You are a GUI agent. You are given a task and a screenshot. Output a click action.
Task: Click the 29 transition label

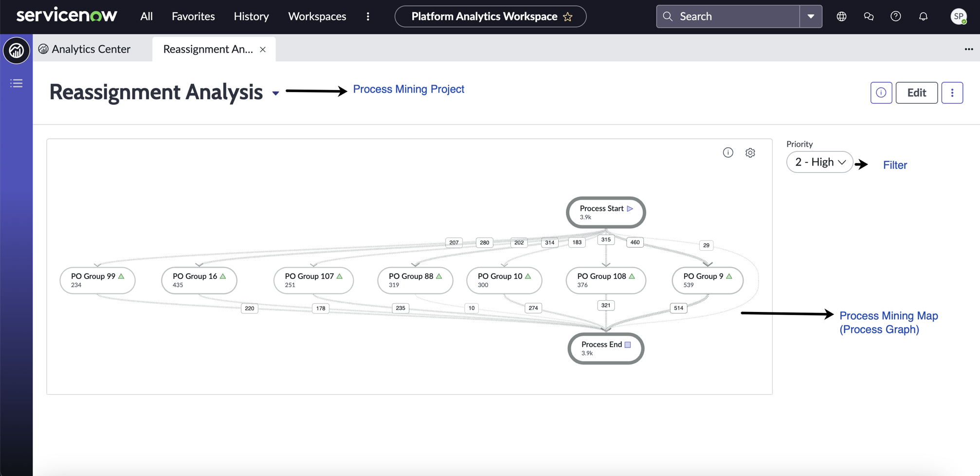point(706,245)
